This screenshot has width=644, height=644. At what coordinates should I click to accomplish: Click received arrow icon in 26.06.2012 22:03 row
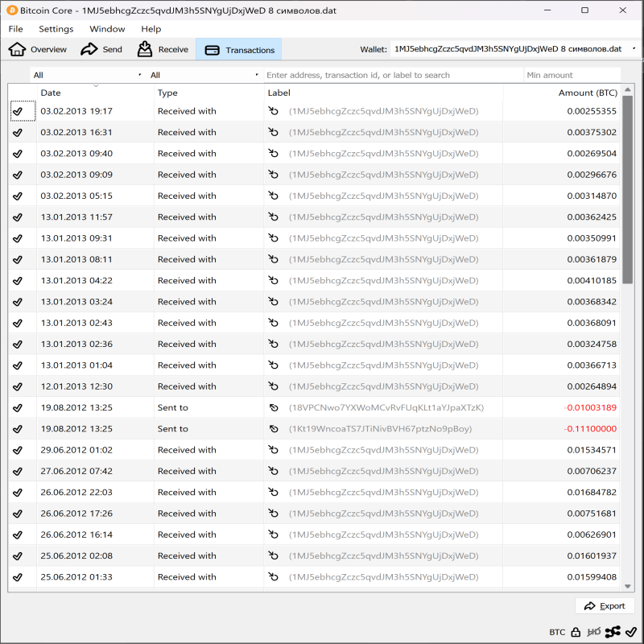point(274,492)
